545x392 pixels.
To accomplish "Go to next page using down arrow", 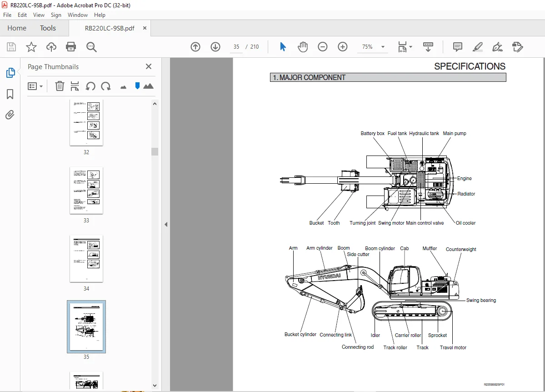I will pyautogui.click(x=215, y=47).
